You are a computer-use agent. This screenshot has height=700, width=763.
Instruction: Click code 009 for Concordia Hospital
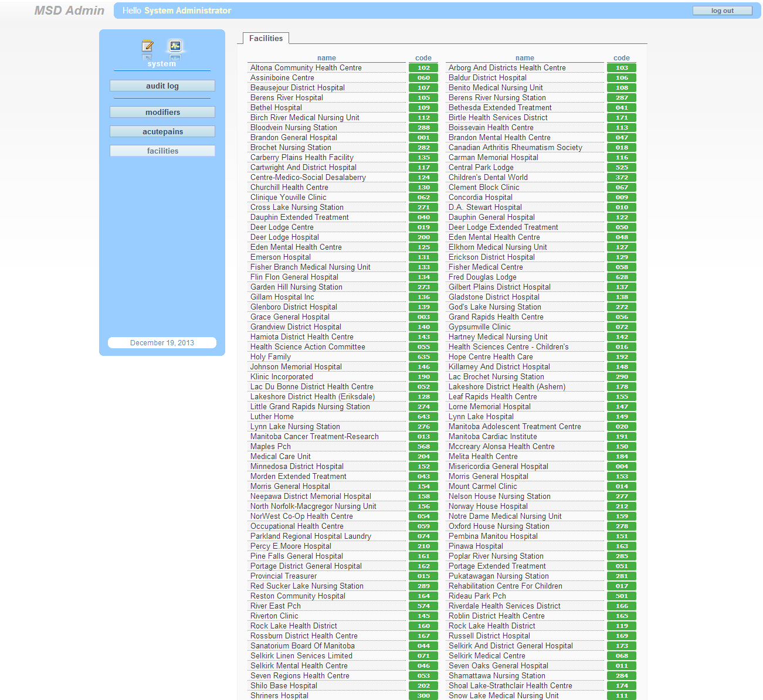tap(622, 198)
